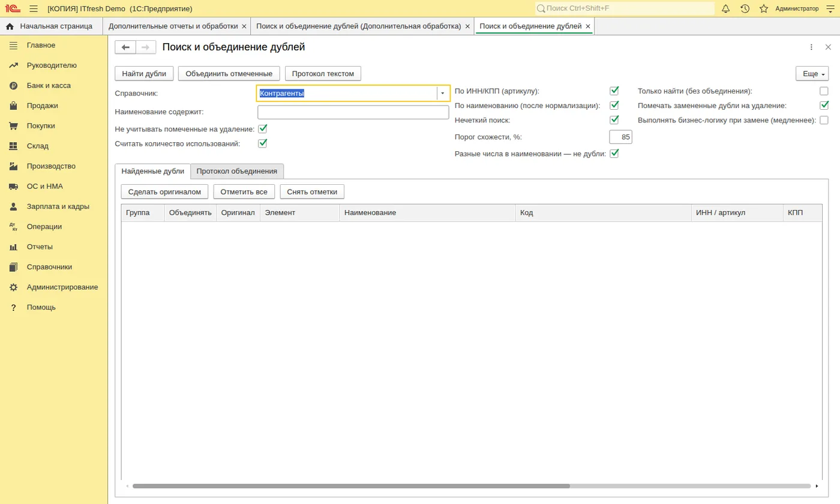Open the Руководителю section

tap(54, 65)
